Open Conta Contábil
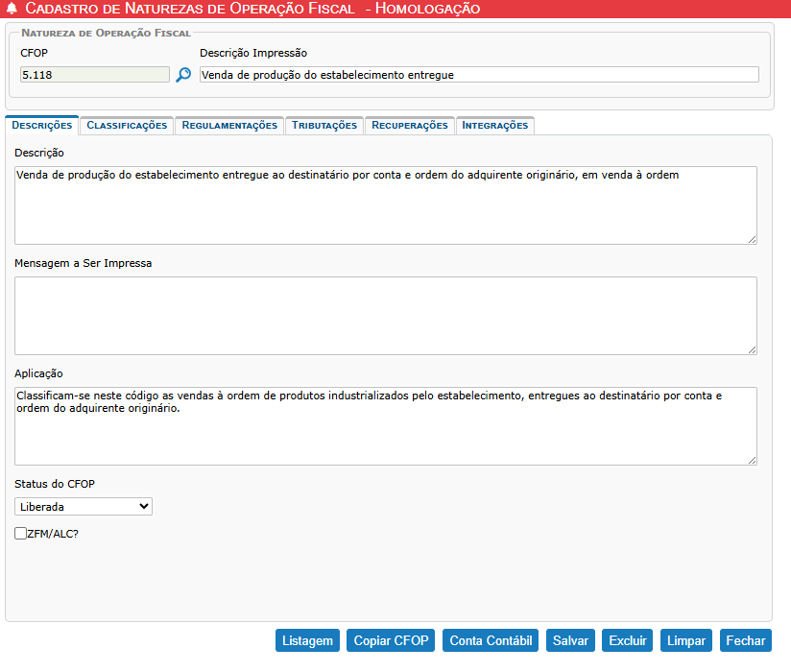Image resolution: width=791 pixels, height=672 pixels. (491, 641)
